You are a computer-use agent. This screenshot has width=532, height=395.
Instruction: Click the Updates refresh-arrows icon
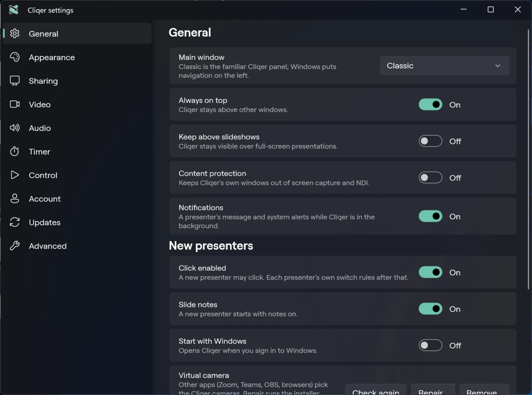15,222
